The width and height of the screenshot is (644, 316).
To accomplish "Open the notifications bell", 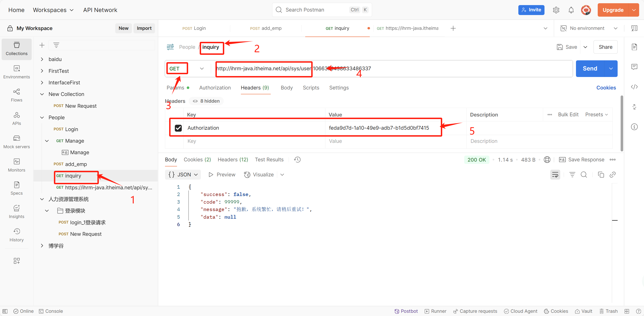I will [571, 10].
